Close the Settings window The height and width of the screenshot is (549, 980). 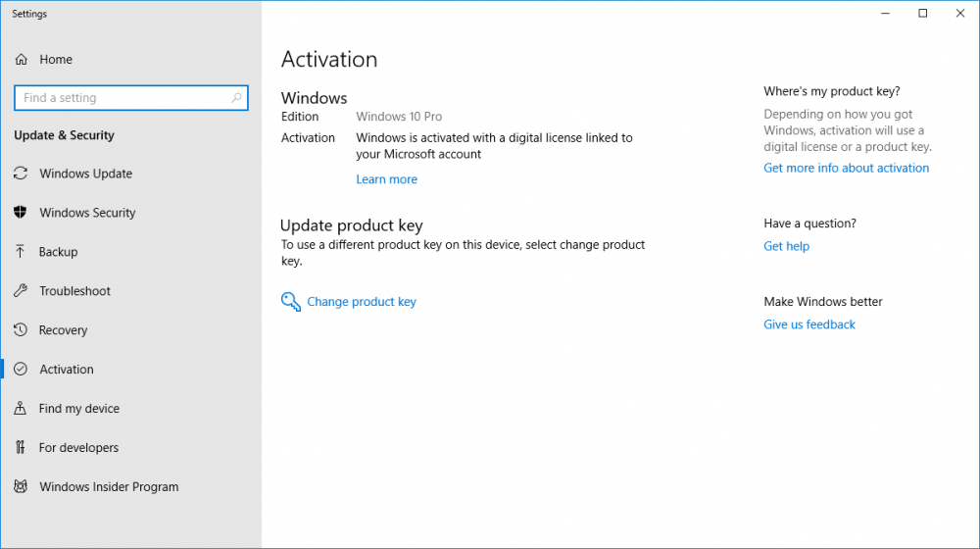click(x=960, y=13)
